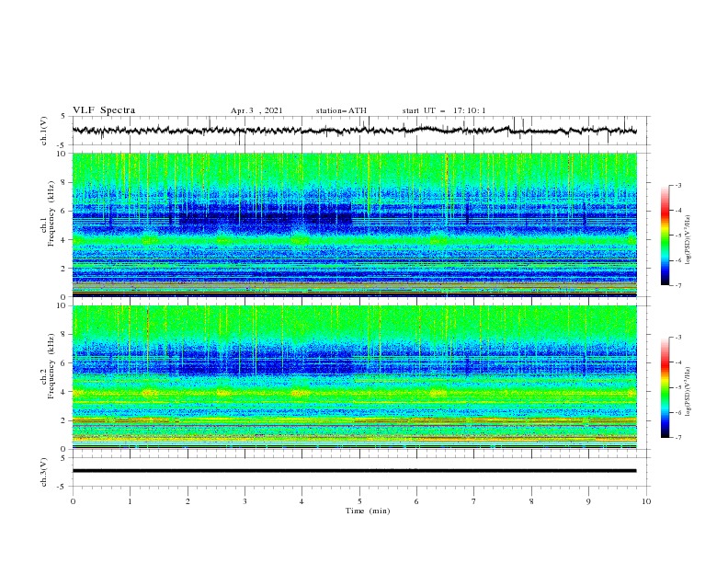
Task: Click the time-axis tick label '6'
Action: (x=416, y=501)
